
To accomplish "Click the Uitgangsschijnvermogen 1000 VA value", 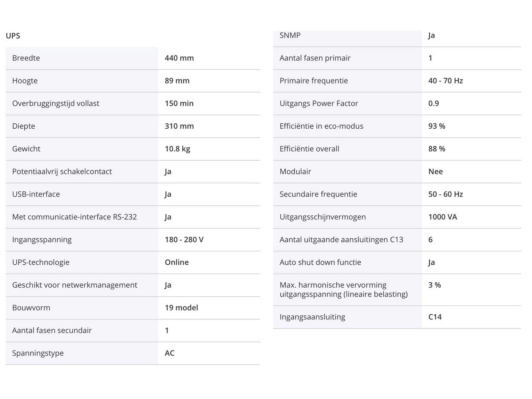I will [443, 217].
